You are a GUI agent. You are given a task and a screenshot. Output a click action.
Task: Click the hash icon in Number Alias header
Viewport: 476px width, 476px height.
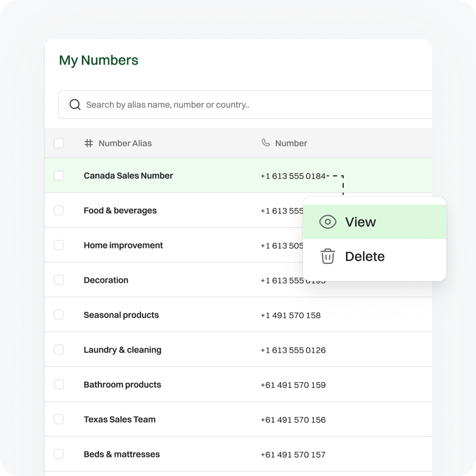click(88, 143)
